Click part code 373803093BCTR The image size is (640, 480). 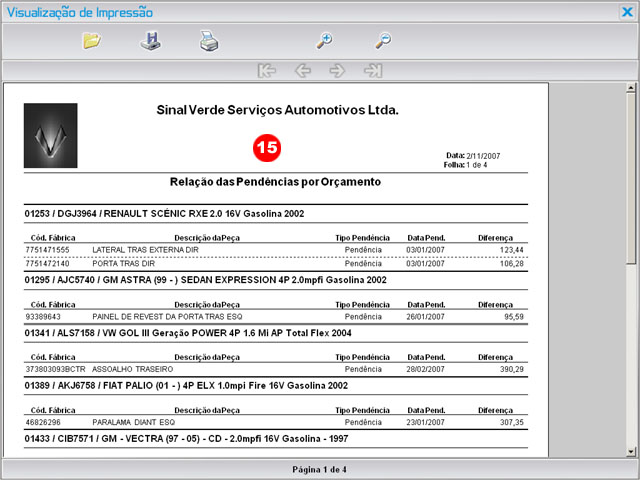coord(56,369)
